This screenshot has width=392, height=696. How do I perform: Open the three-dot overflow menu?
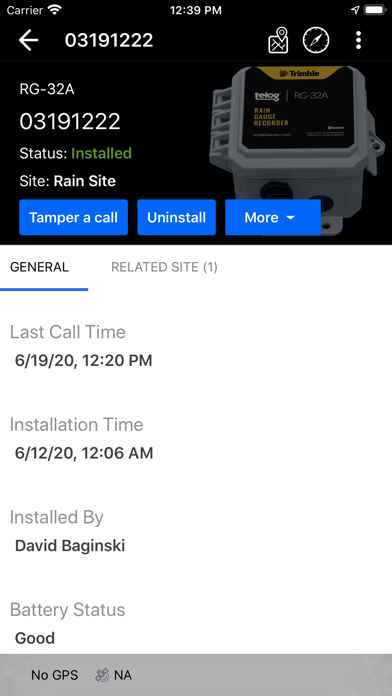pos(358,40)
